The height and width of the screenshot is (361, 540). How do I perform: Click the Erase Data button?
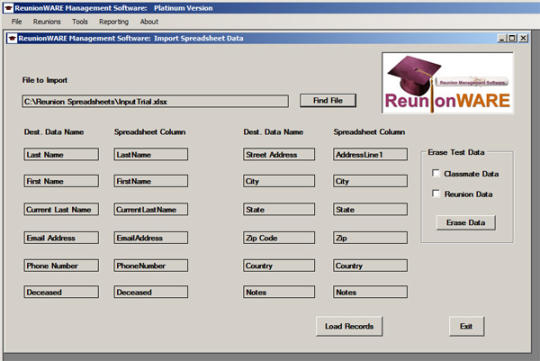[466, 223]
